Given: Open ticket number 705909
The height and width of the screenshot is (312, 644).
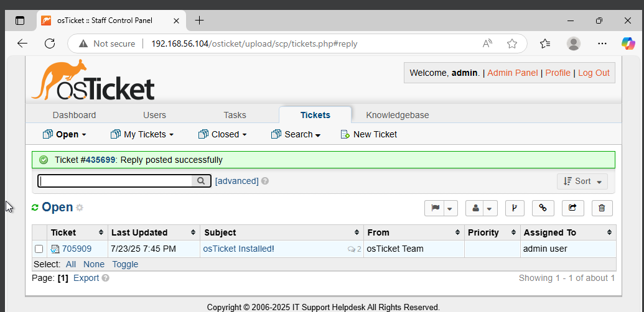Looking at the screenshot, I should tap(77, 249).
